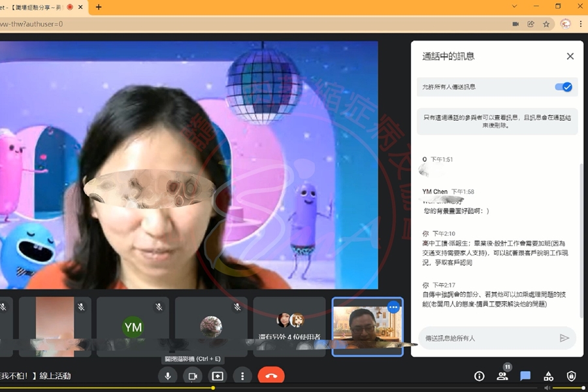The height and width of the screenshot is (392, 588).
Task: Show the participants list with badge 11
Action: 502,375
